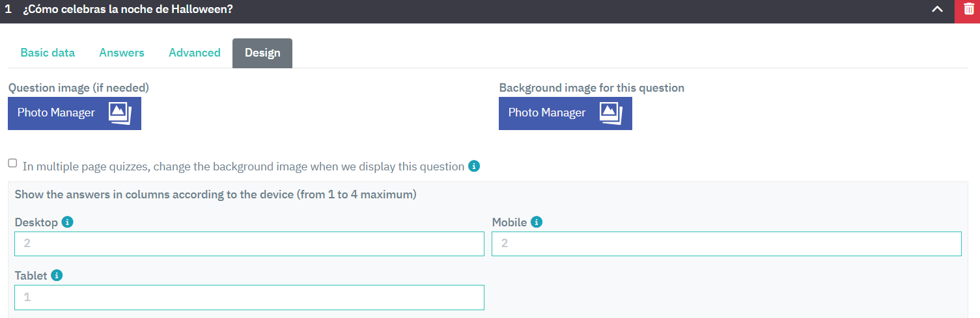The width and height of the screenshot is (980, 318).
Task: Open the Answers tab
Action: [122, 53]
